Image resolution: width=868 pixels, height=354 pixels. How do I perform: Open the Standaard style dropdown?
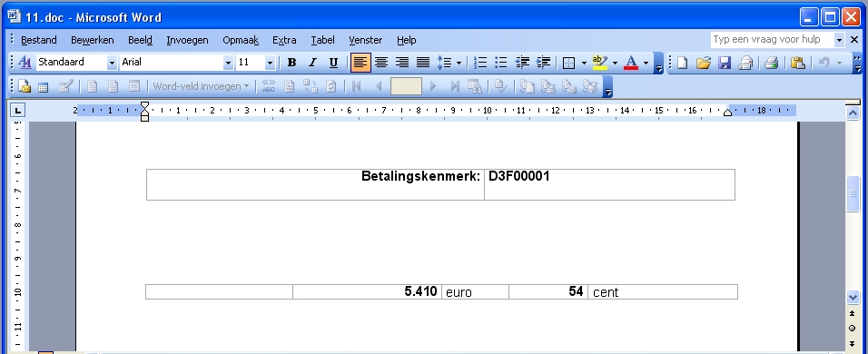point(112,63)
